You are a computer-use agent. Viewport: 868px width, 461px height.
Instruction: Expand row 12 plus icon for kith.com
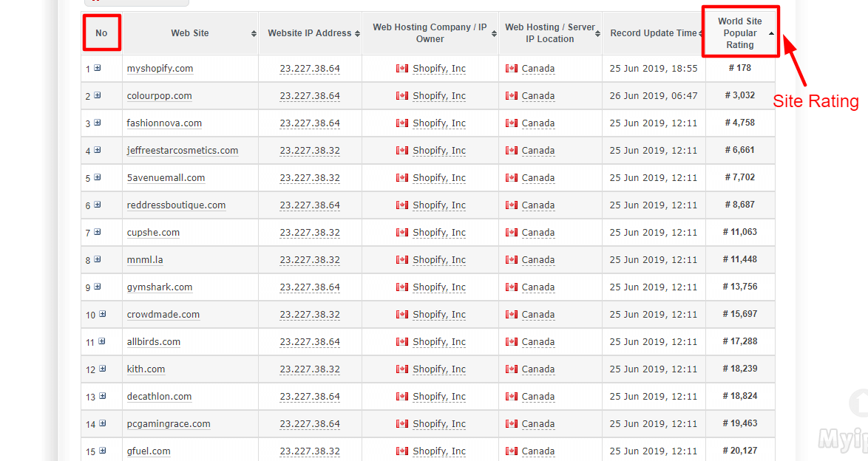[103, 369]
